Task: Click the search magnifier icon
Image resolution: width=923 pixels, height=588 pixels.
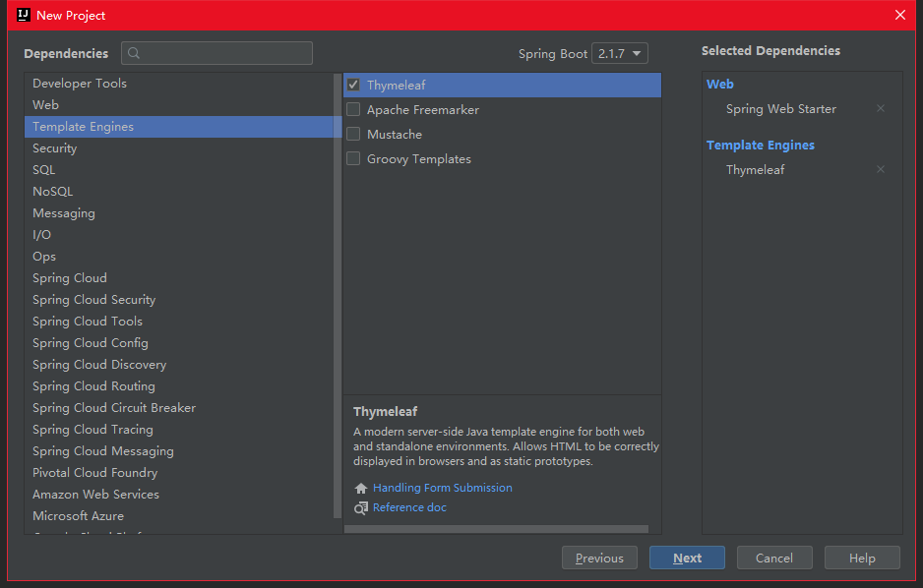Action: tap(134, 53)
